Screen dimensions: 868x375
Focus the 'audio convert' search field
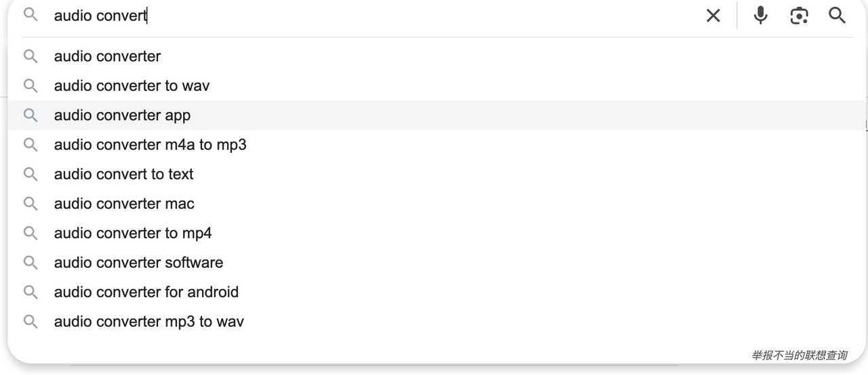pyautogui.click(x=339, y=16)
